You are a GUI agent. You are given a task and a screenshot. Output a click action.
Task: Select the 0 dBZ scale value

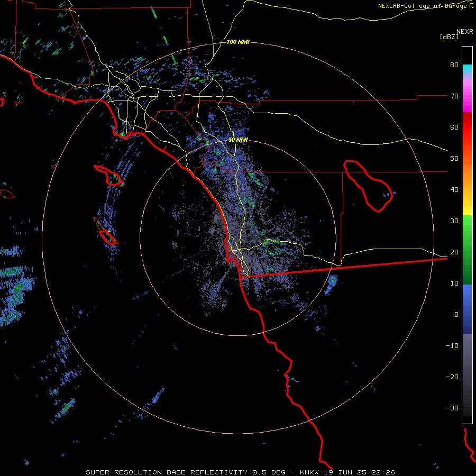click(456, 315)
